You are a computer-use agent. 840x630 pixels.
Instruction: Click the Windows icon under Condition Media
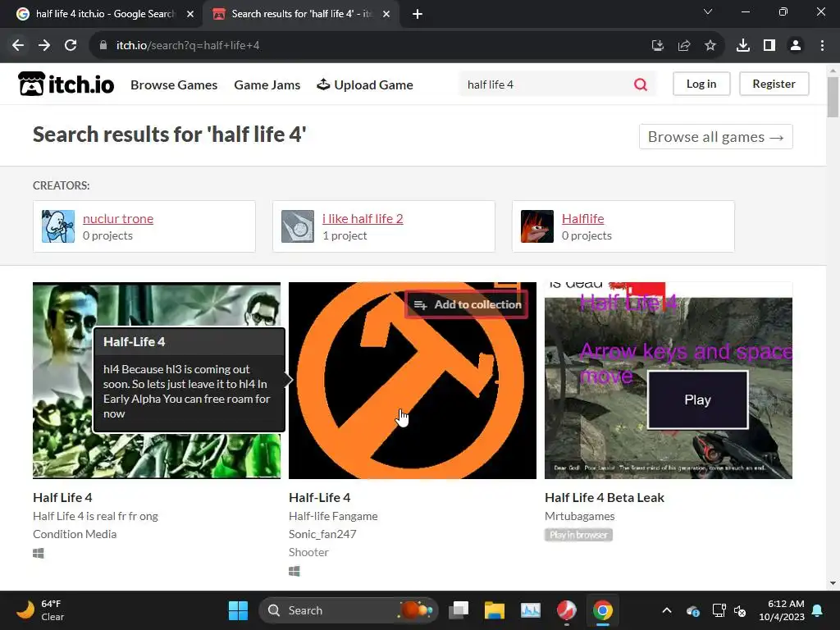click(38, 553)
